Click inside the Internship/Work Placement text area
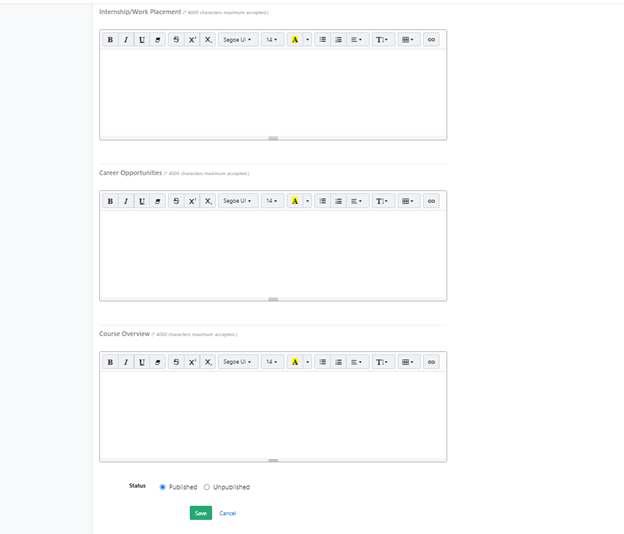This screenshot has height=534, width=624. coord(272,92)
